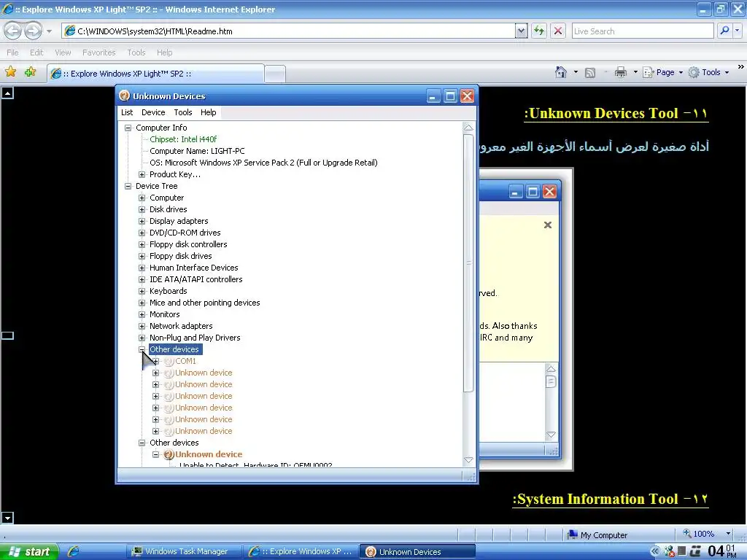Open Help menu in Unknown Devices window

(208, 112)
